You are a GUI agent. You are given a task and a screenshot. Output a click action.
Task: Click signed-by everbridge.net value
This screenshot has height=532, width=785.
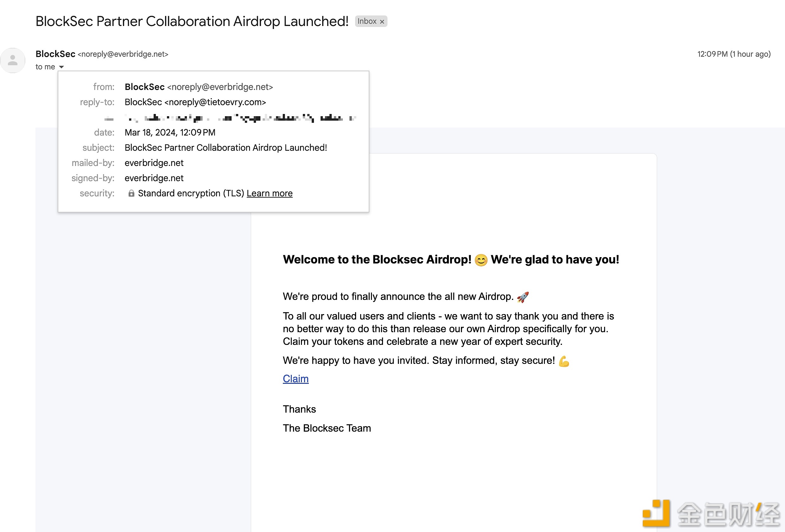pos(154,178)
